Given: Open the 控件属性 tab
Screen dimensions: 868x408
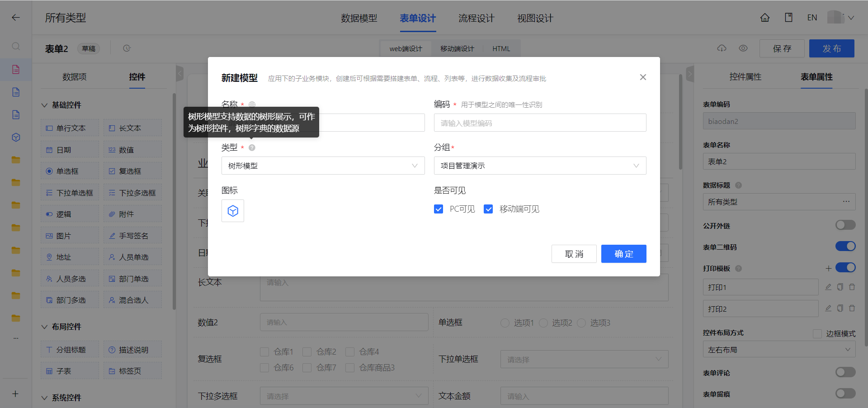Looking at the screenshot, I should (745, 77).
